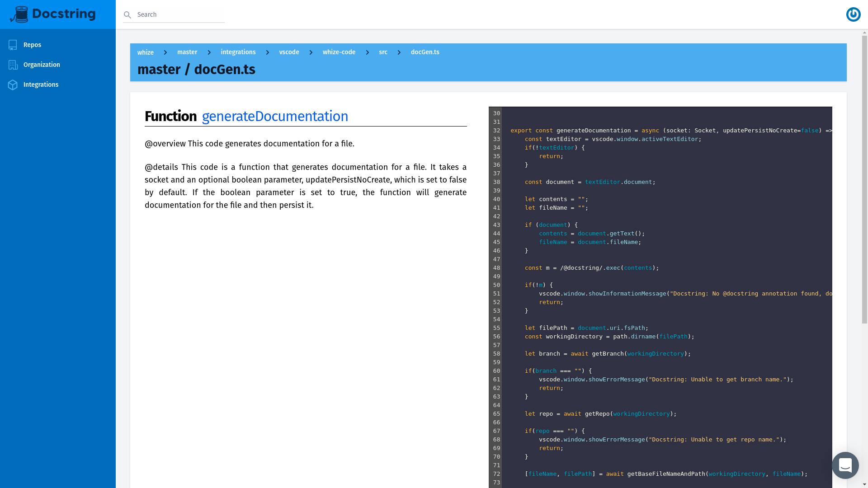The height and width of the screenshot is (488, 868).
Task: Click the Repos book icon
Action: pyautogui.click(x=13, y=45)
